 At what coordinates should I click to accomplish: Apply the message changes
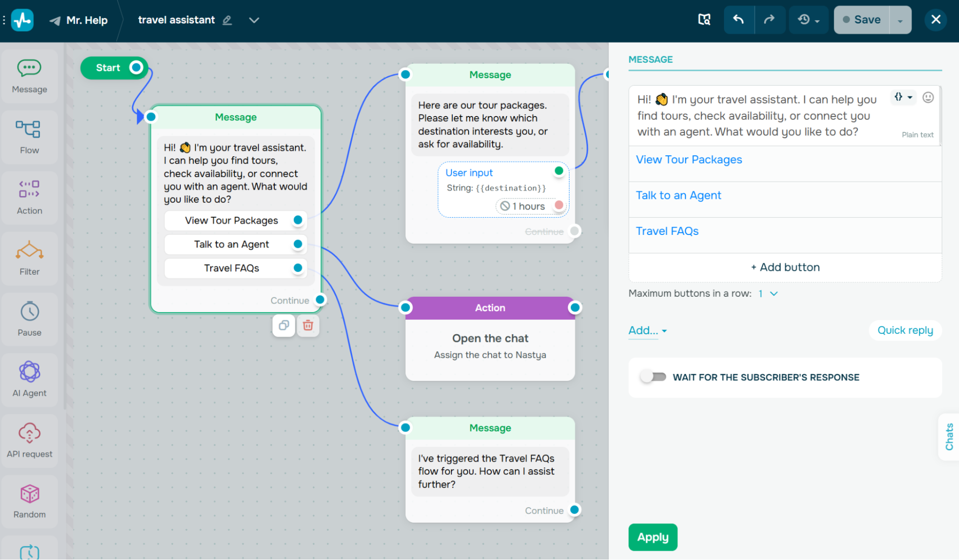(652, 537)
